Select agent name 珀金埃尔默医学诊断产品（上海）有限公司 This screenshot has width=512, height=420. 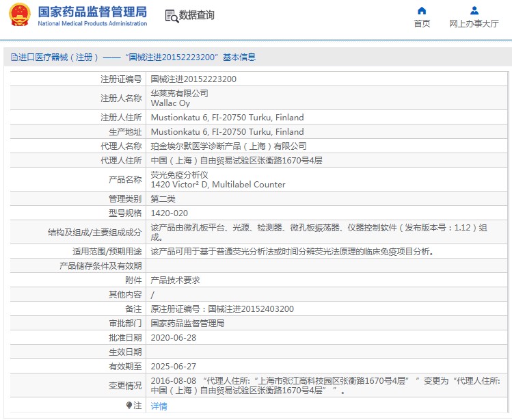pyautogui.click(x=228, y=146)
